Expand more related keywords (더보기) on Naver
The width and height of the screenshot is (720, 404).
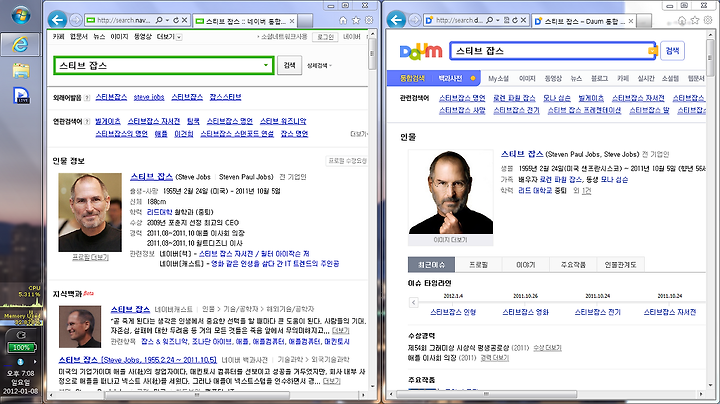[x=359, y=134]
